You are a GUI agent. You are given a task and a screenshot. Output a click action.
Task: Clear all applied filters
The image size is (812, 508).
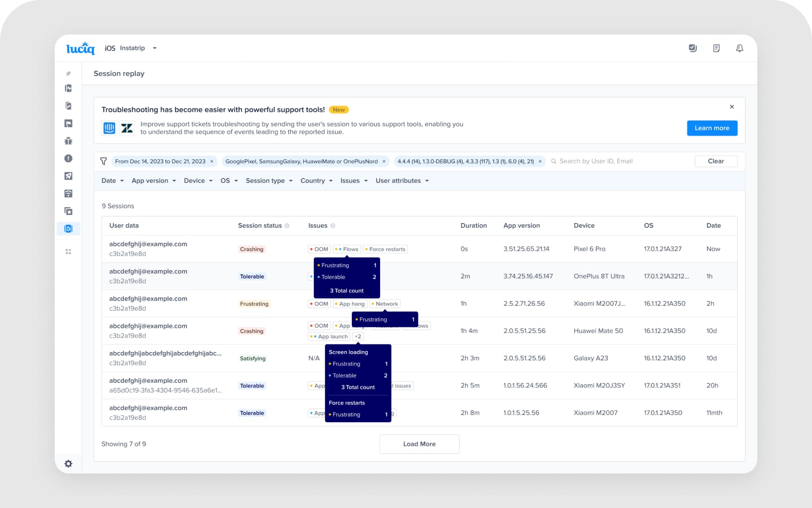click(x=716, y=161)
